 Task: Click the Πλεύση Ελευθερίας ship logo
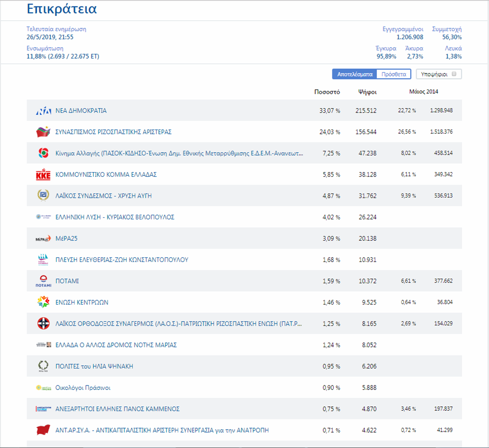[43, 259]
